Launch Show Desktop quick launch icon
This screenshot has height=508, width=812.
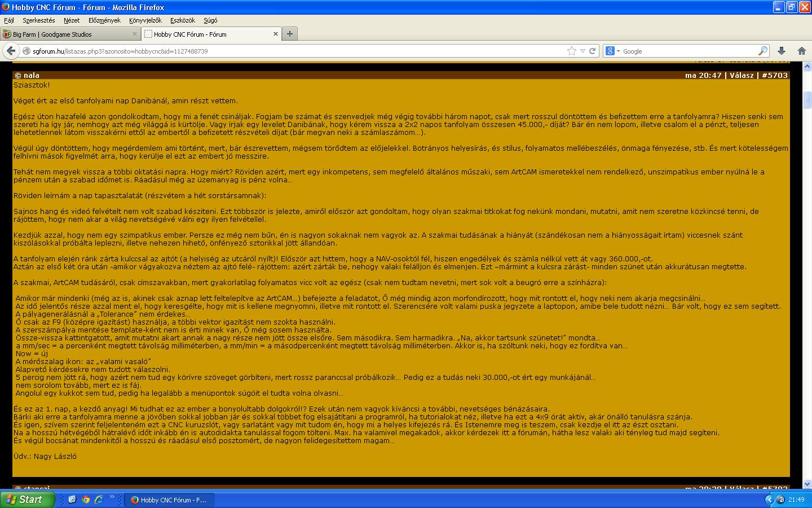pos(72,500)
